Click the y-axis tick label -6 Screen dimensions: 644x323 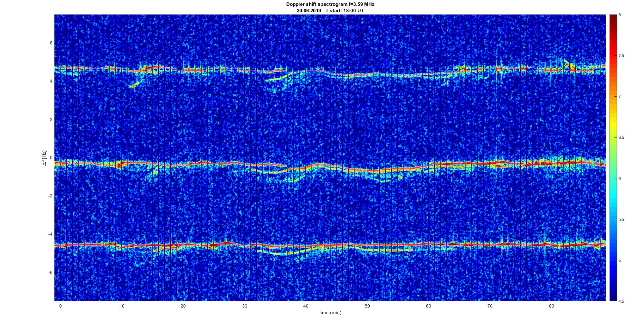click(50, 273)
